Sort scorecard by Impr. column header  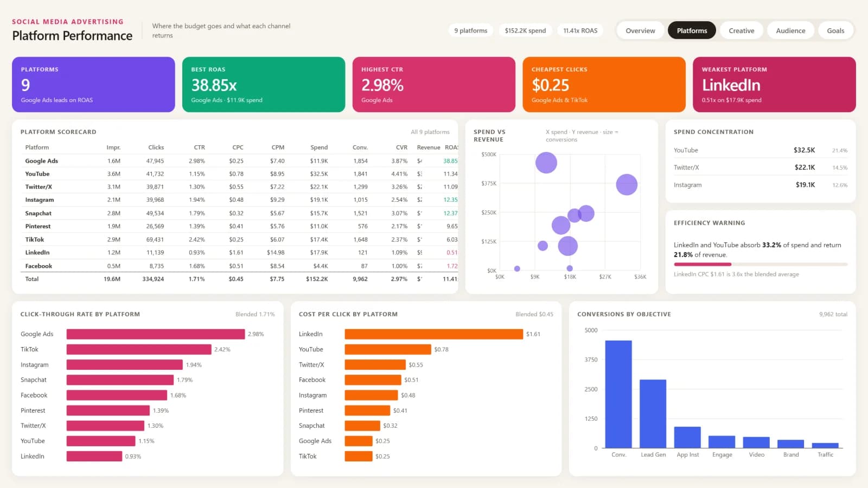tap(113, 147)
